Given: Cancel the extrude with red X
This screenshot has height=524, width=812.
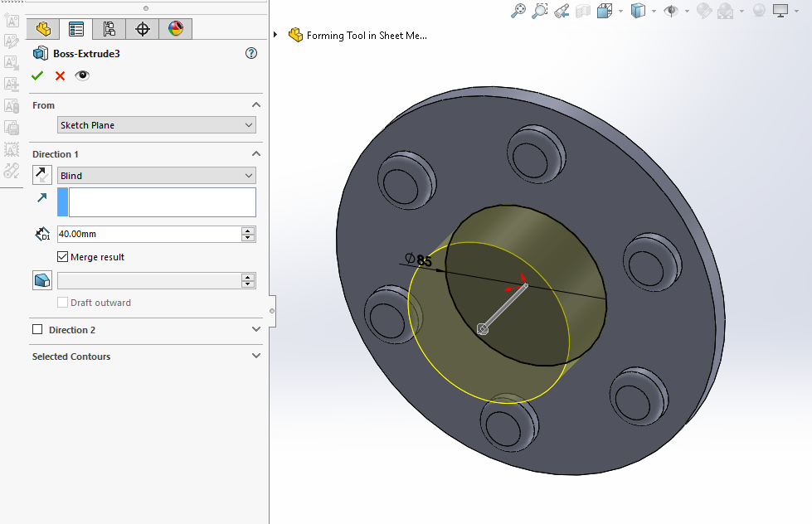Looking at the screenshot, I should 60,75.
